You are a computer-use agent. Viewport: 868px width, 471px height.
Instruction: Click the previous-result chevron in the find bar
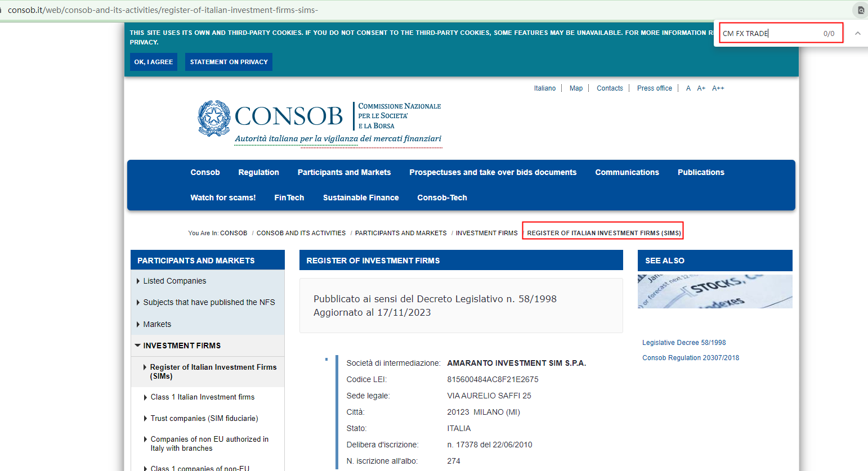[857, 33]
